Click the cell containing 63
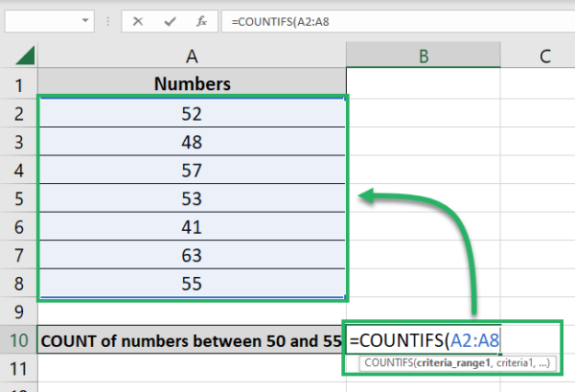This screenshot has width=575, height=392. tap(192, 255)
